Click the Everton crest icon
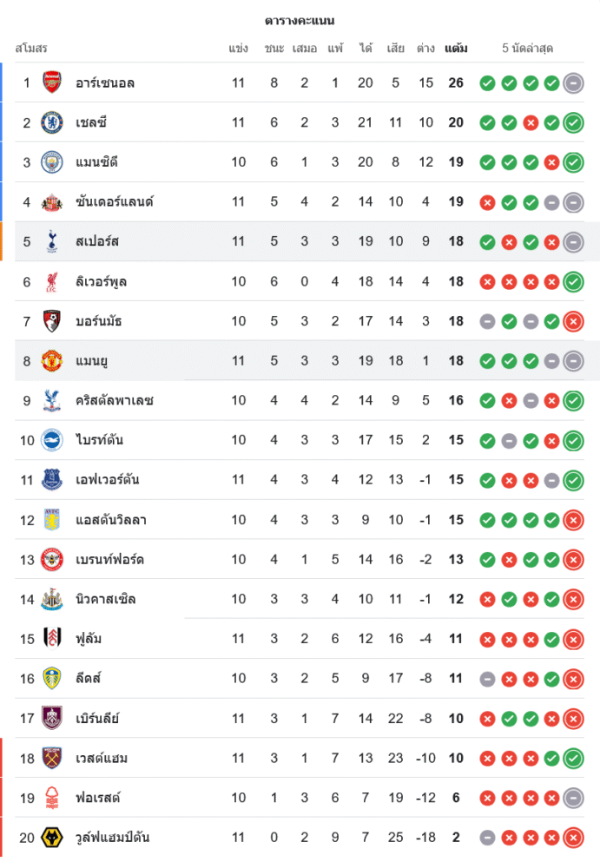The height and width of the screenshot is (868, 600). coord(52,480)
